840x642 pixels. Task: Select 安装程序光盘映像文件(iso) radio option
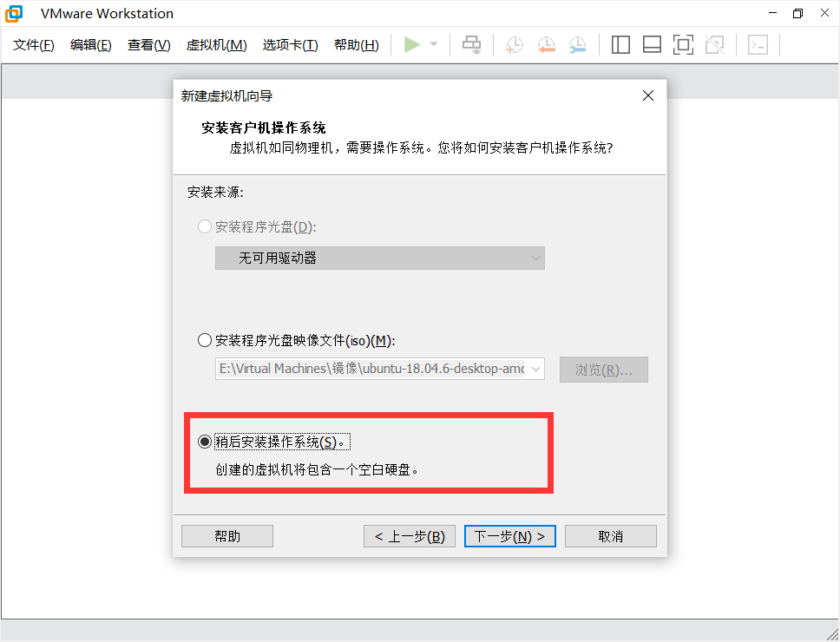click(204, 341)
